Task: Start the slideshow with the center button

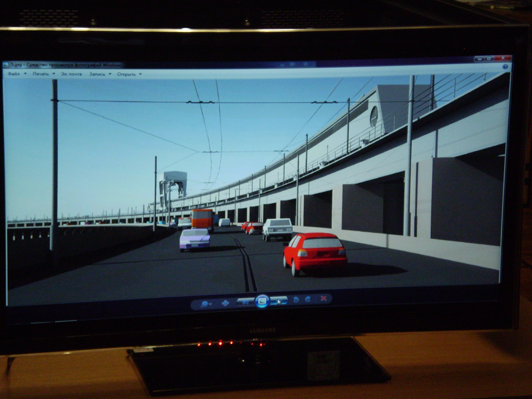Action: click(262, 301)
